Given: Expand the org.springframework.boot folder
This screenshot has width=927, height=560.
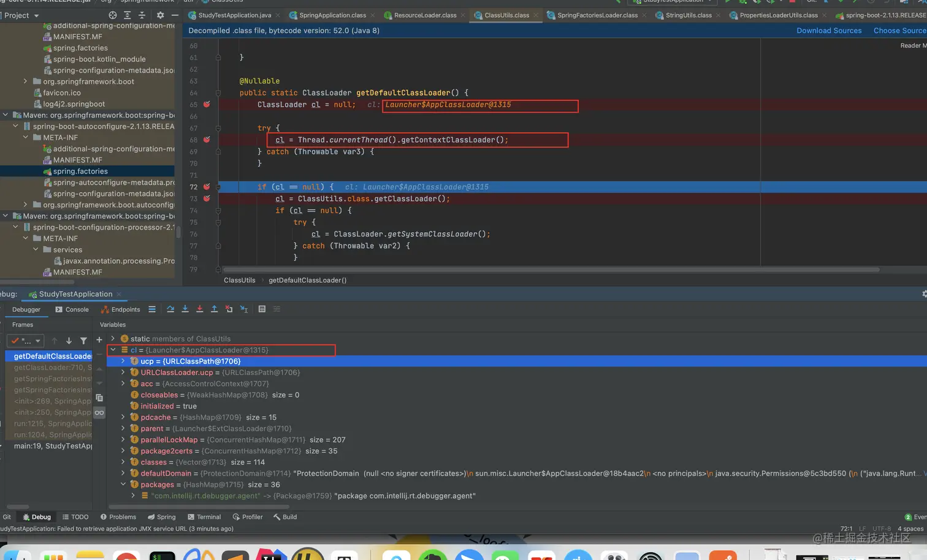Looking at the screenshot, I should tap(25, 81).
